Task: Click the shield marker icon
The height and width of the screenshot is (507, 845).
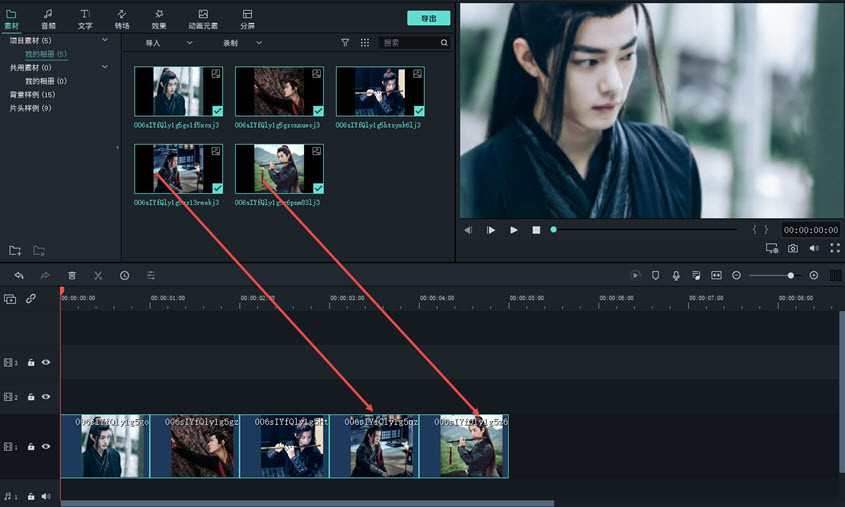Action: [655, 275]
